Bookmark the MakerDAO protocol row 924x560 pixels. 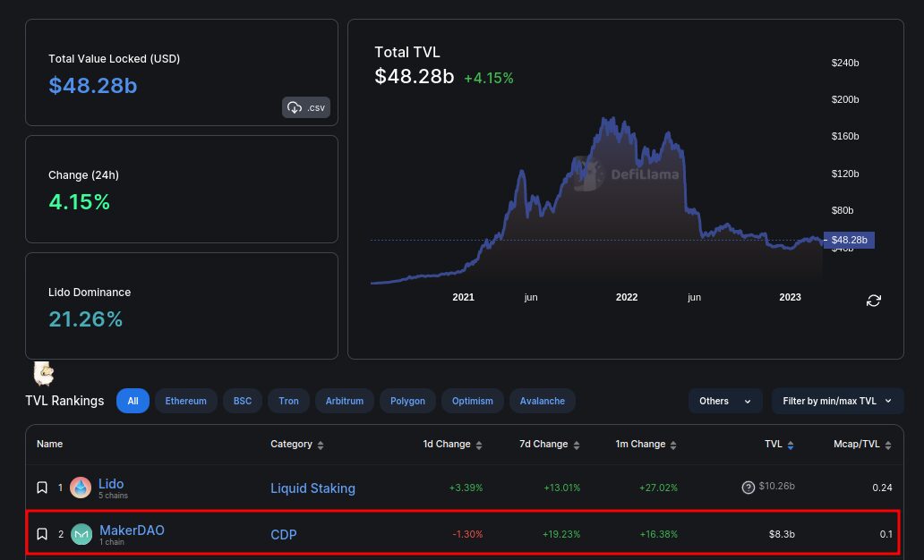click(x=42, y=534)
